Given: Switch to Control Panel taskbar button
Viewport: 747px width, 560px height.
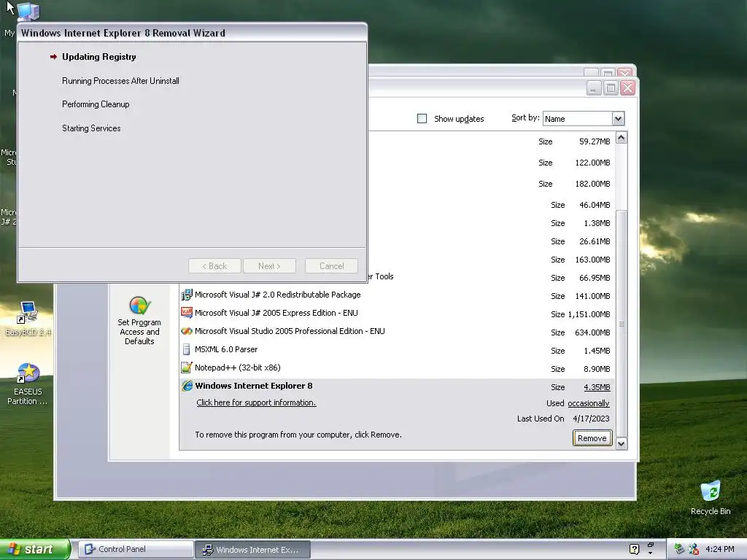Looking at the screenshot, I should [x=136, y=549].
